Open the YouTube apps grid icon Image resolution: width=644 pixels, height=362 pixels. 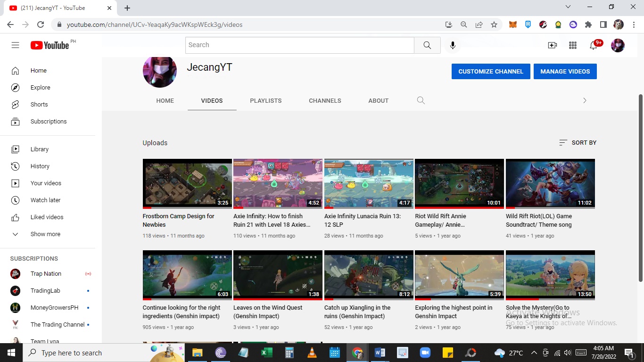pyautogui.click(x=573, y=45)
